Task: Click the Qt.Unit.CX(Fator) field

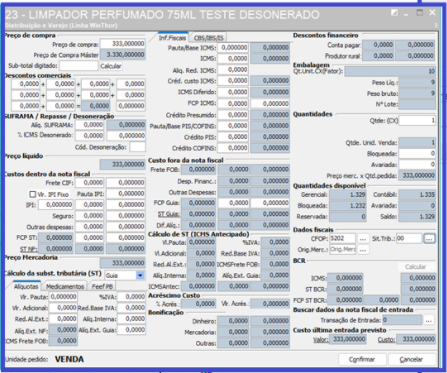Action: (390, 71)
